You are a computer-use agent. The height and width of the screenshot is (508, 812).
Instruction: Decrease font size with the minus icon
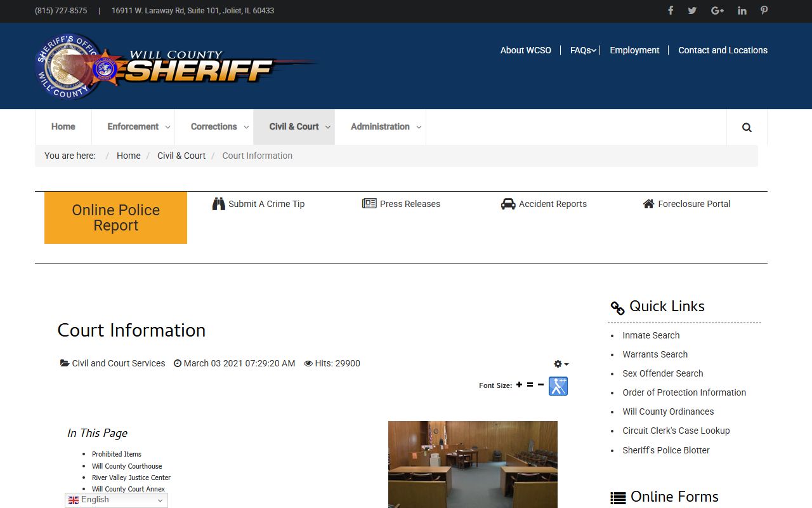pyautogui.click(x=540, y=385)
